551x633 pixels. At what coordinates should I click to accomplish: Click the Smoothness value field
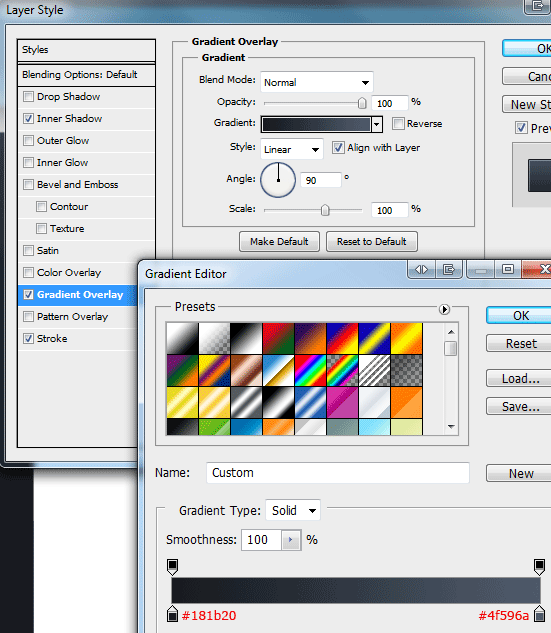pyautogui.click(x=262, y=540)
